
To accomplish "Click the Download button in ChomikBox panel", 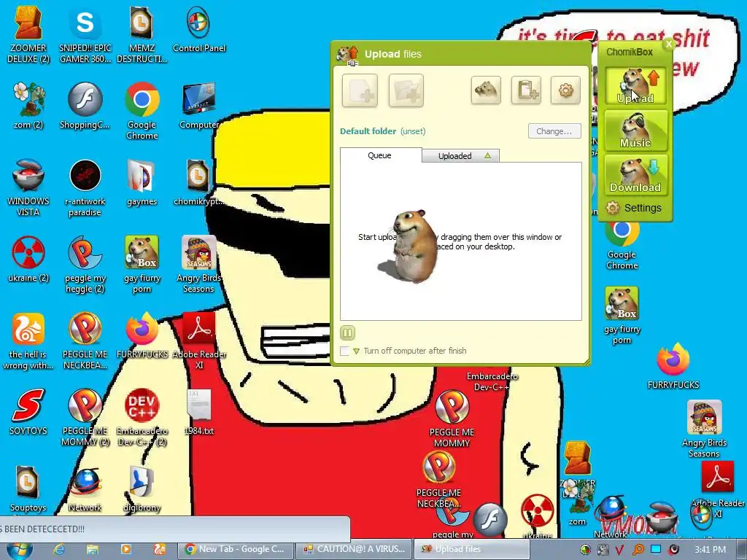I will click(x=635, y=175).
